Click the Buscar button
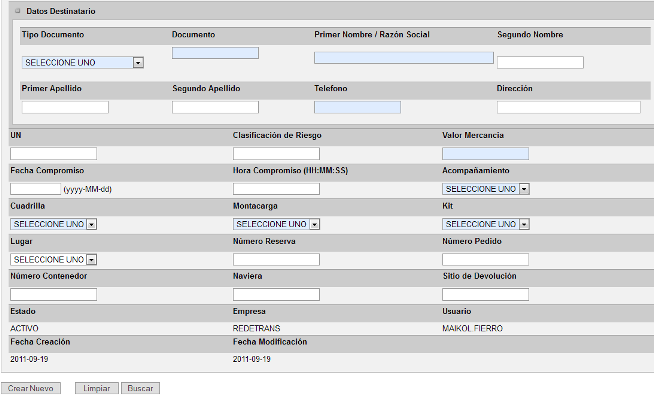This screenshot has width=654, height=400. coord(139,388)
